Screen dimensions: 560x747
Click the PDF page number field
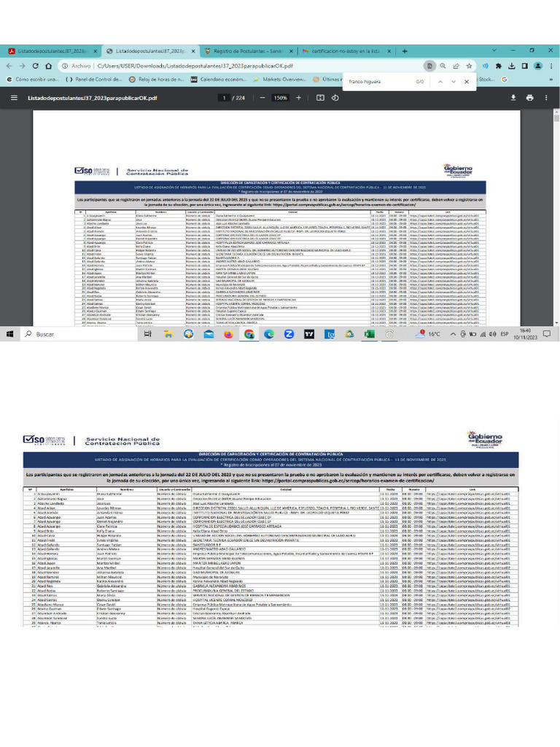[x=224, y=98]
